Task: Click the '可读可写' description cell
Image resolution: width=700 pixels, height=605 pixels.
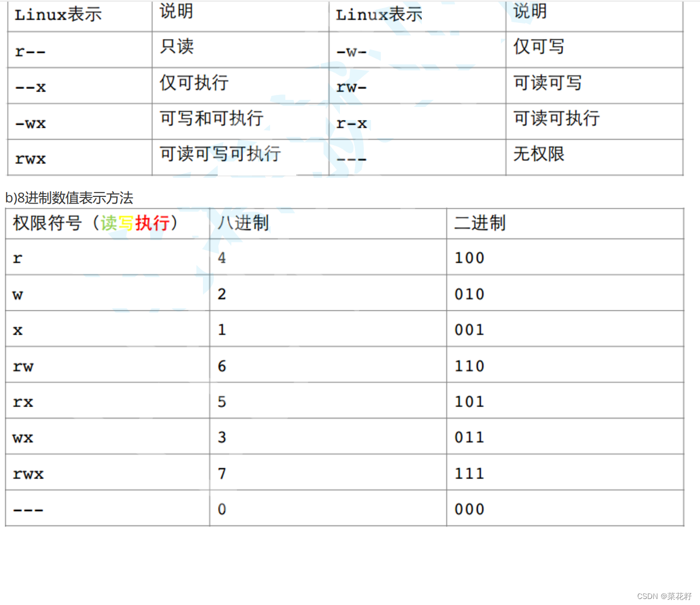Action: click(x=595, y=86)
